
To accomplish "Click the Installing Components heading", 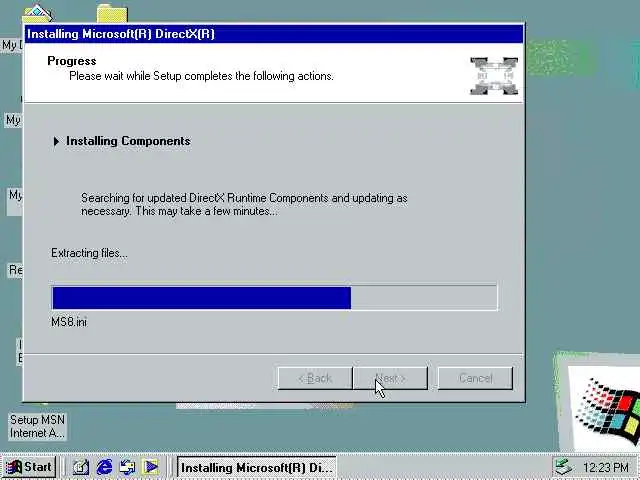I will tap(128, 141).
